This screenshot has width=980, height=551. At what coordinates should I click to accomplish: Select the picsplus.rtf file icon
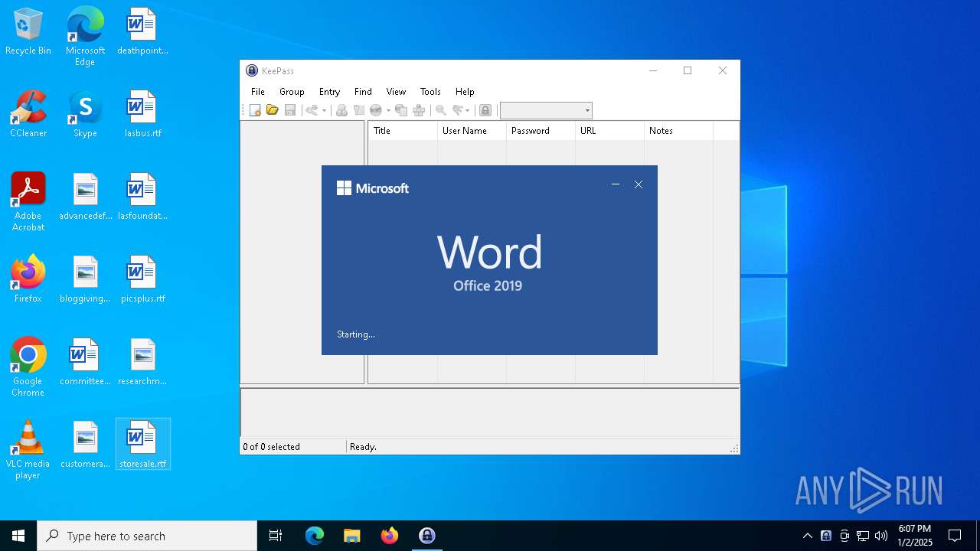coord(142,279)
